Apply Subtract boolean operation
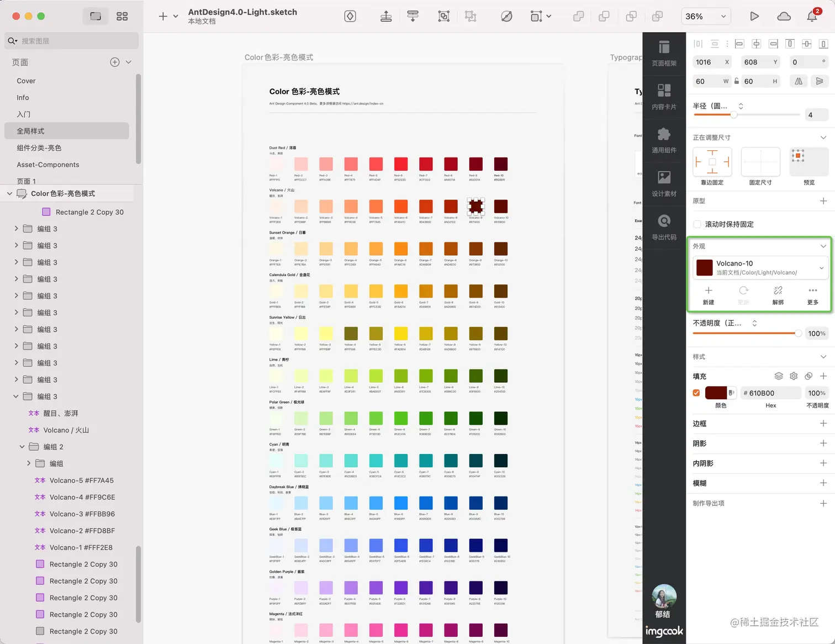 (x=604, y=17)
